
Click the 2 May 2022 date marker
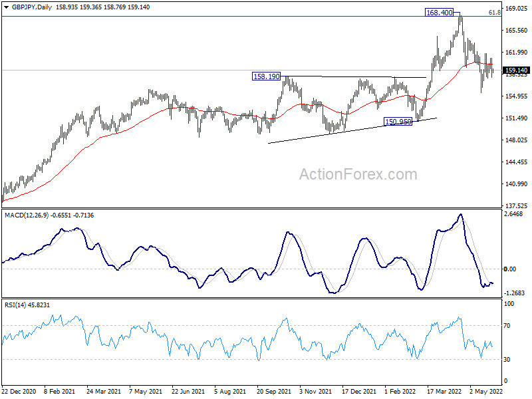coord(486,391)
